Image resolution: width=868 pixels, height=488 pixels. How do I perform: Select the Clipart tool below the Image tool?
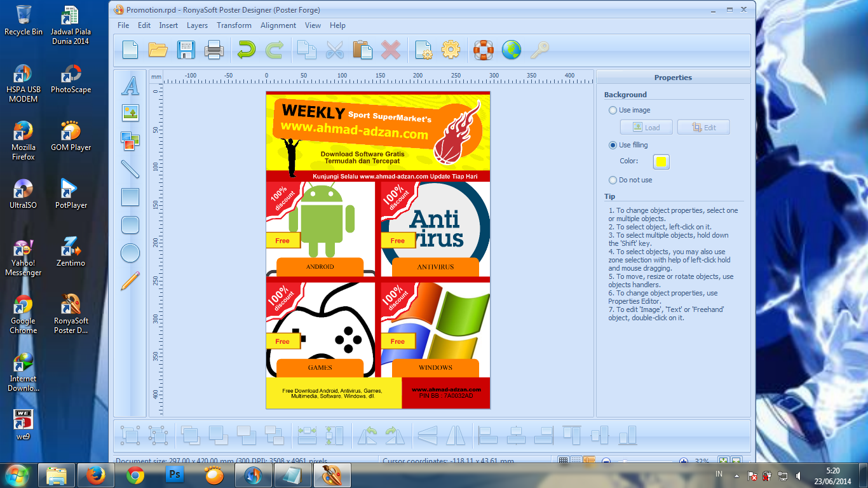pyautogui.click(x=130, y=141)
